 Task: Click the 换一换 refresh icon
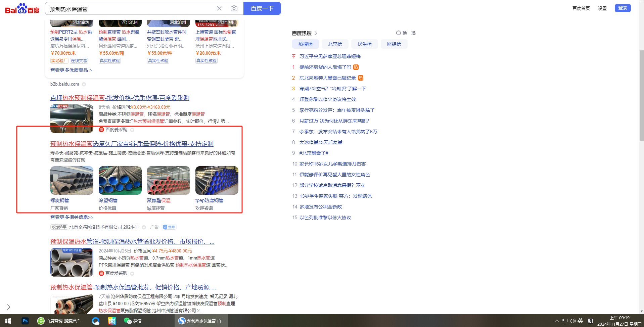click(398, 33)
